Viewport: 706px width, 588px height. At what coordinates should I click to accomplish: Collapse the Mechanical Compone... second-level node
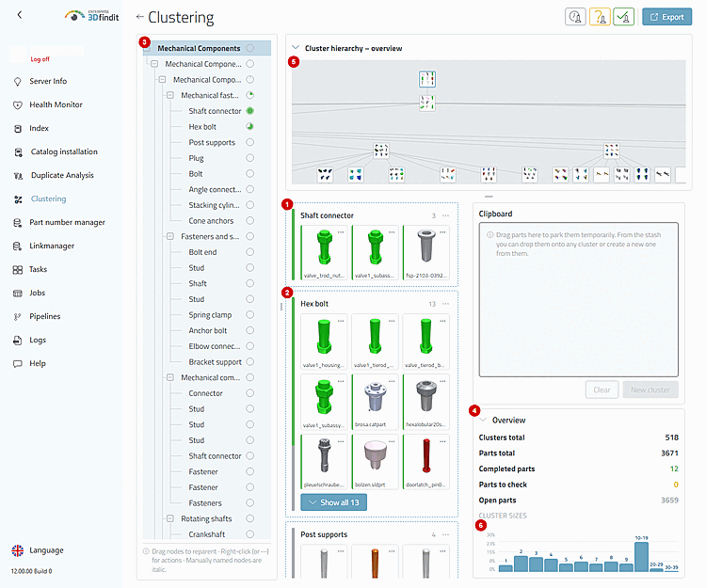pyautogui.click(x=154, y=64)
